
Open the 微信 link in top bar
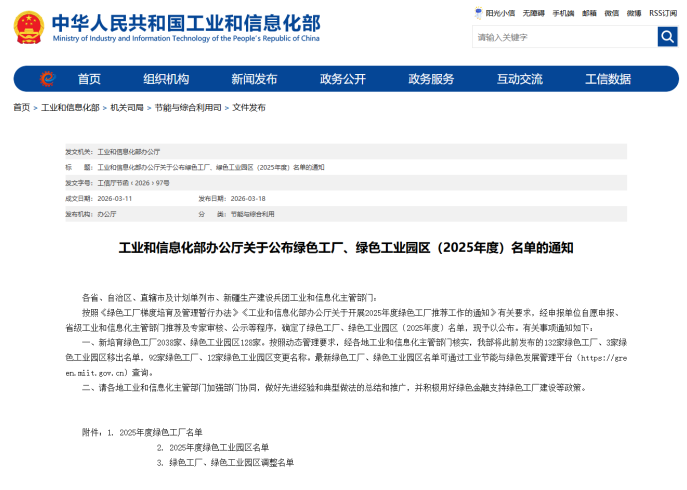click(x=612, y=13)
